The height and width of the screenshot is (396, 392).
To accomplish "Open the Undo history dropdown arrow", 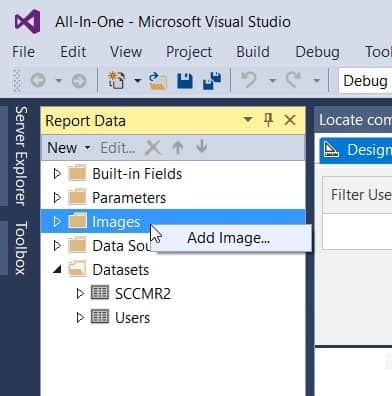I will pyautogui.click(x=272, y=80).
